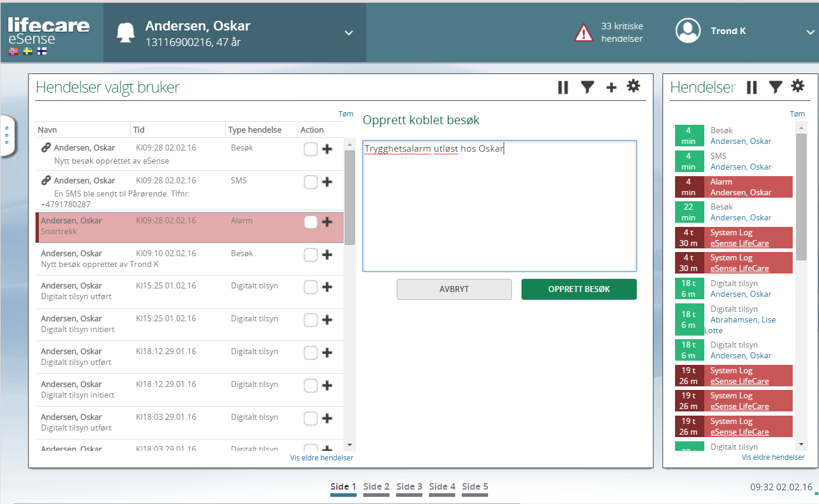Open the side drawer handle with dots
The width and height of the screenshot is (819, 504).
(7, 136)
